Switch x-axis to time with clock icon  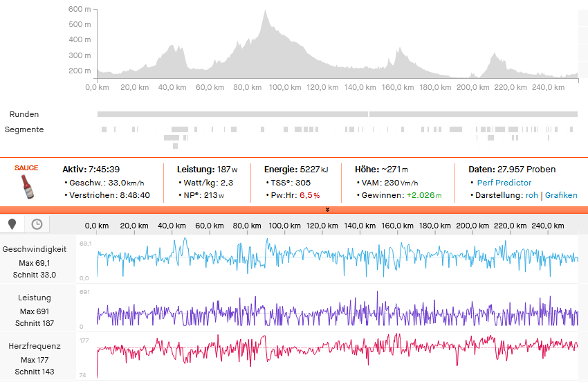(37, 224)
